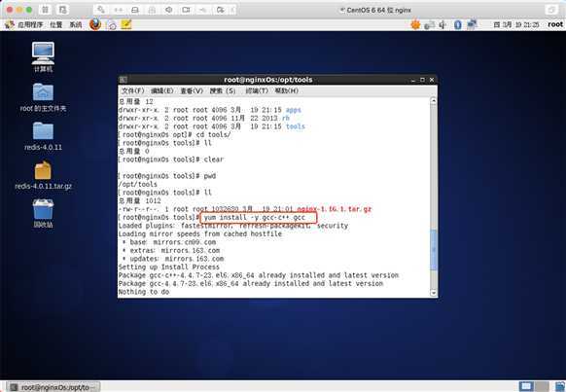Viewport: 566px width, 392px height.
Task: Open the terminal 帮助(H) Help menu
Action: [x=286, y=90]
